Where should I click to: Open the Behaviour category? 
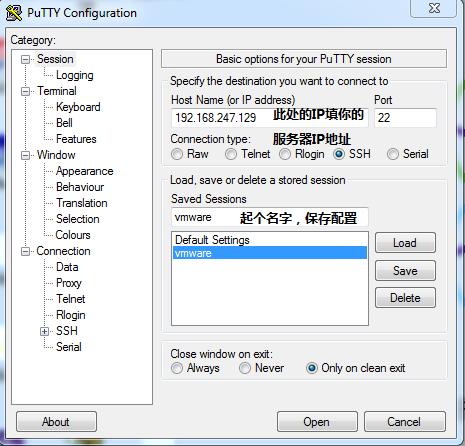click(x=80, y=187)
